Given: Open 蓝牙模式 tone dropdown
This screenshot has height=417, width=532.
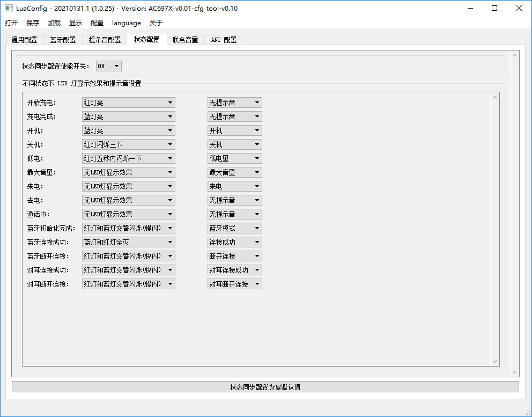Looking at the screenshot, I should (235, 228).
